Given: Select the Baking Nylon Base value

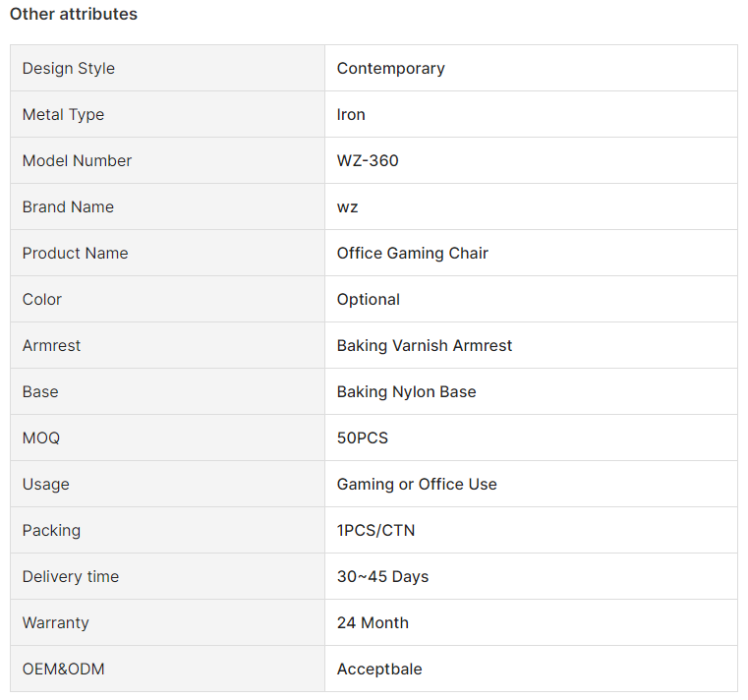Looking at the screenshot, I should pyautogui.click(x=407, y=391).
